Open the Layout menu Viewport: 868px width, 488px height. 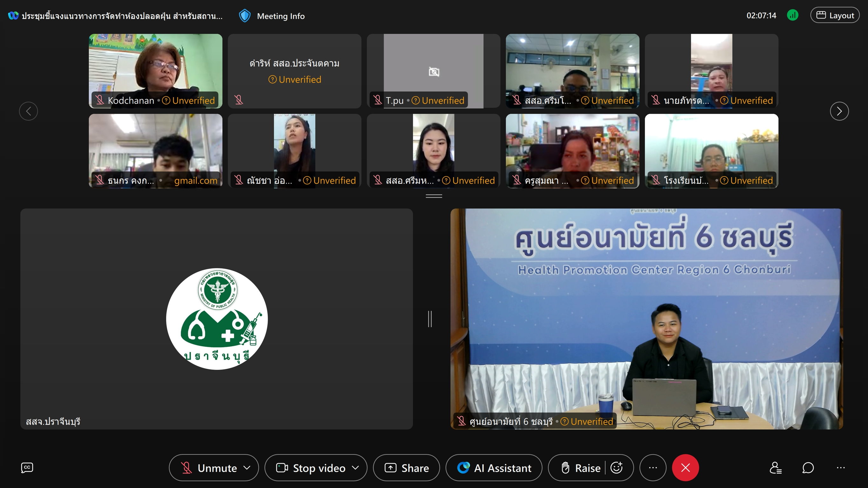click(x=835, y=15)
